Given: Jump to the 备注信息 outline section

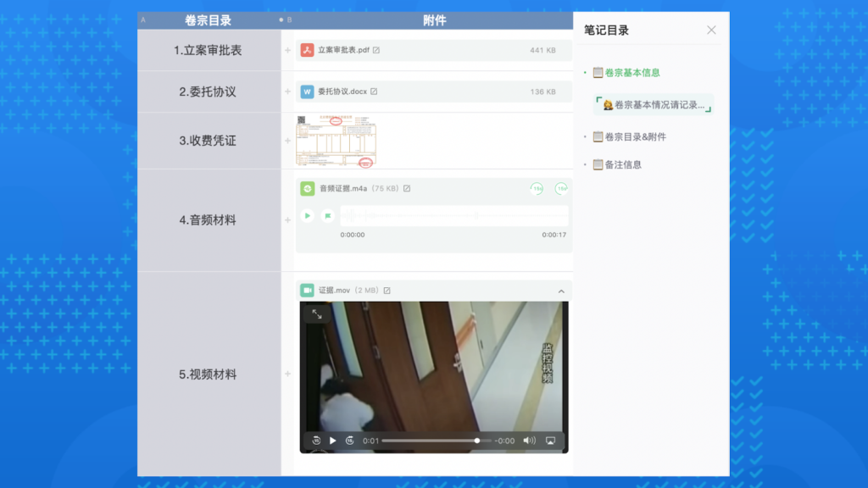Looking at the screenshot, I should point(617,165).
